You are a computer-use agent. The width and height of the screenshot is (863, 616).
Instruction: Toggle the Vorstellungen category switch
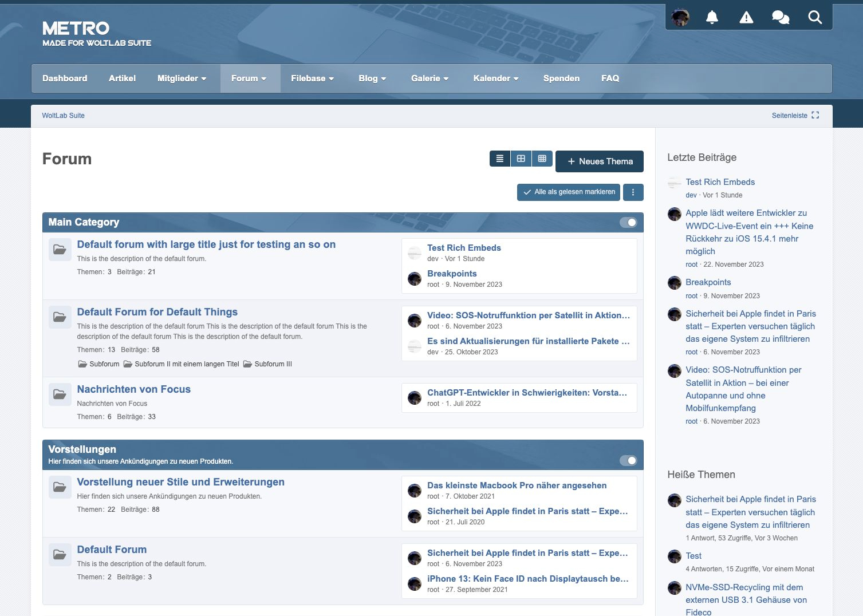[x=628, y=460]
